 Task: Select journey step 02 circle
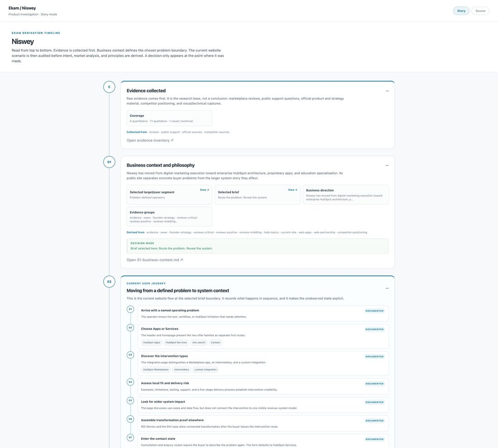point(130,328)
